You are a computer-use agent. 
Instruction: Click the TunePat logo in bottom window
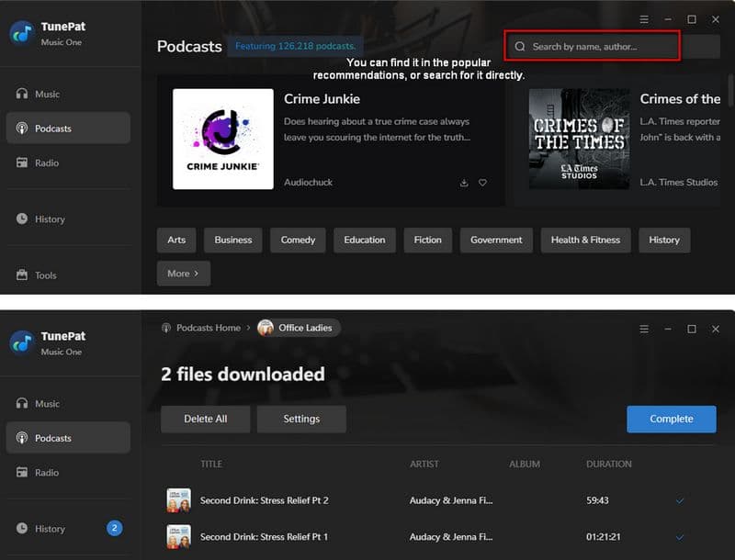[x=21, y=342]
